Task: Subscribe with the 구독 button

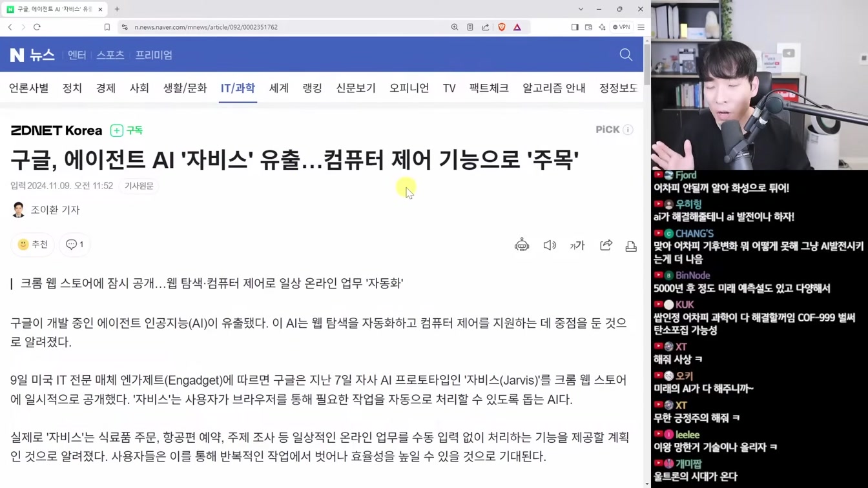Action: [x=127, y=130]
